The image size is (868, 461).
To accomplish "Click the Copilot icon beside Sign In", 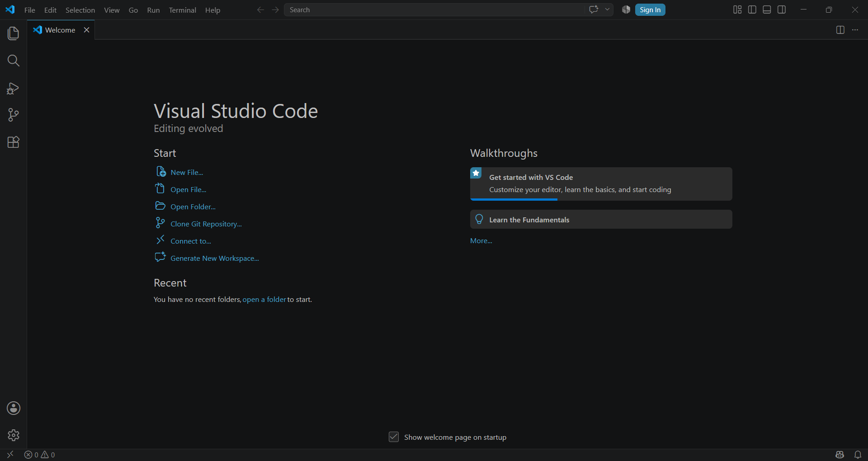I will 626,9.
